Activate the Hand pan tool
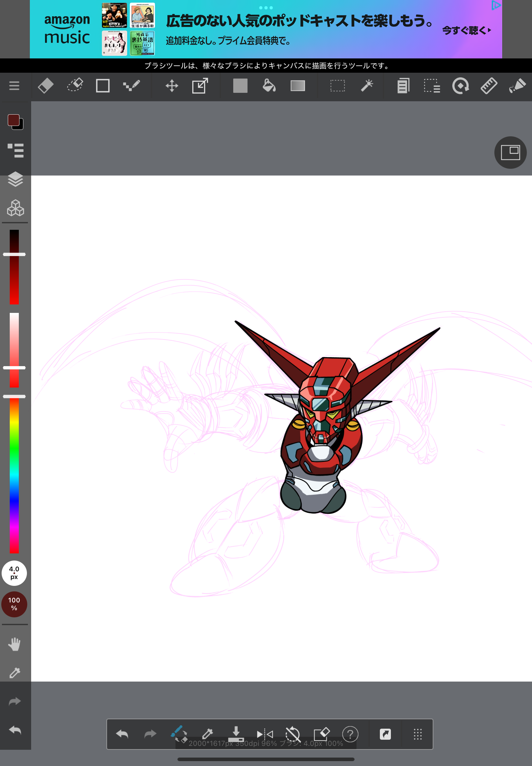This screenshot has width=532, height=766. pos(14,644)
